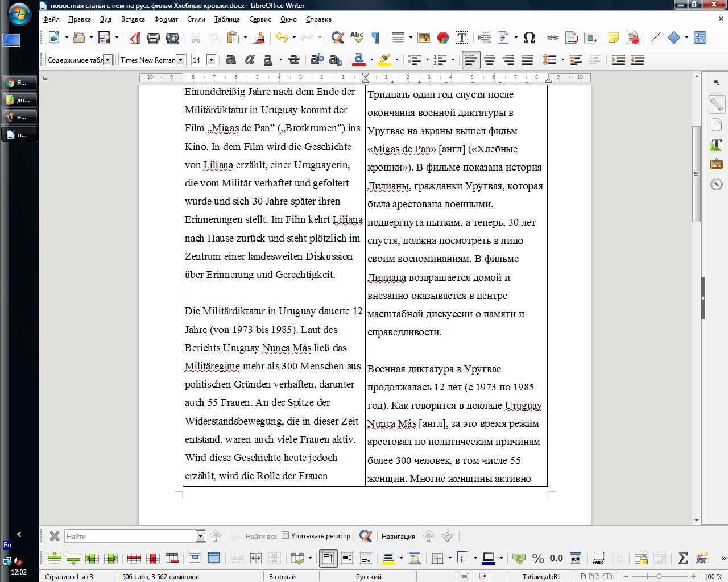Open the Таблица menu
Viewport: 728px width, 582px height.
point(227,19)
